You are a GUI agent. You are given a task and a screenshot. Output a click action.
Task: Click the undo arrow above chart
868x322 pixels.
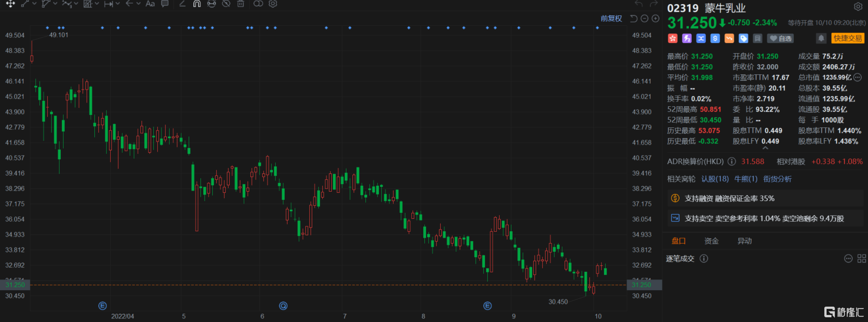point(639,4)
